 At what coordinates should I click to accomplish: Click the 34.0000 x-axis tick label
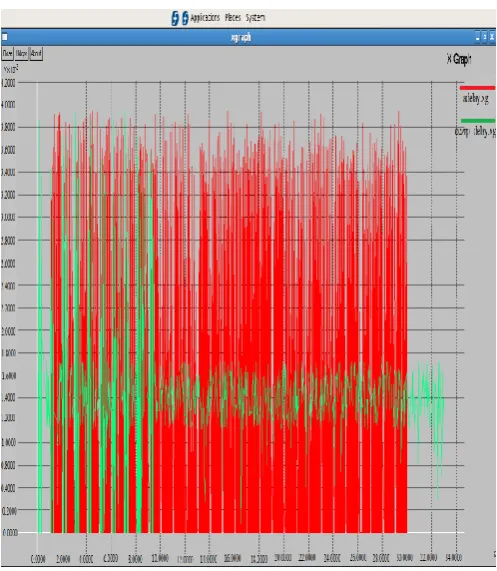tap(454, 558)
